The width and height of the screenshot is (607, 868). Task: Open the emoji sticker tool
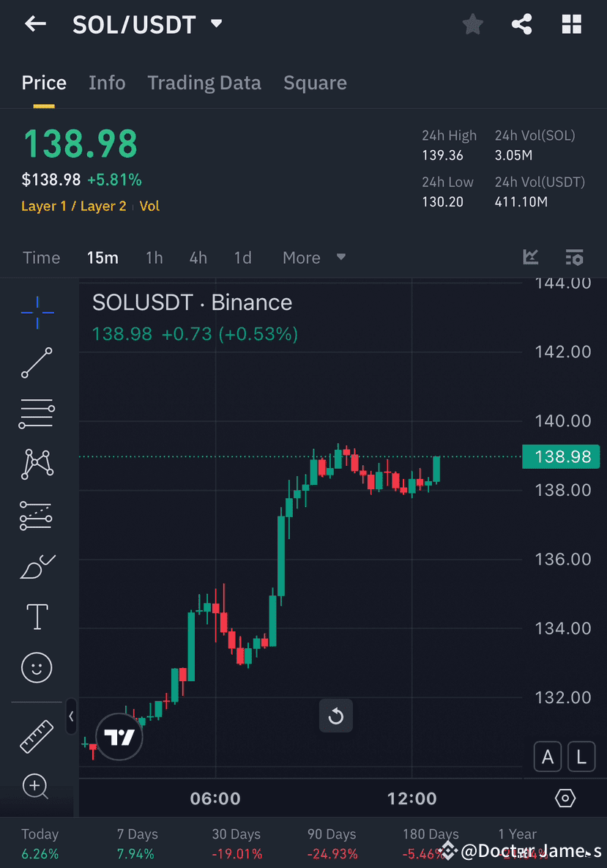pos(37,667)
